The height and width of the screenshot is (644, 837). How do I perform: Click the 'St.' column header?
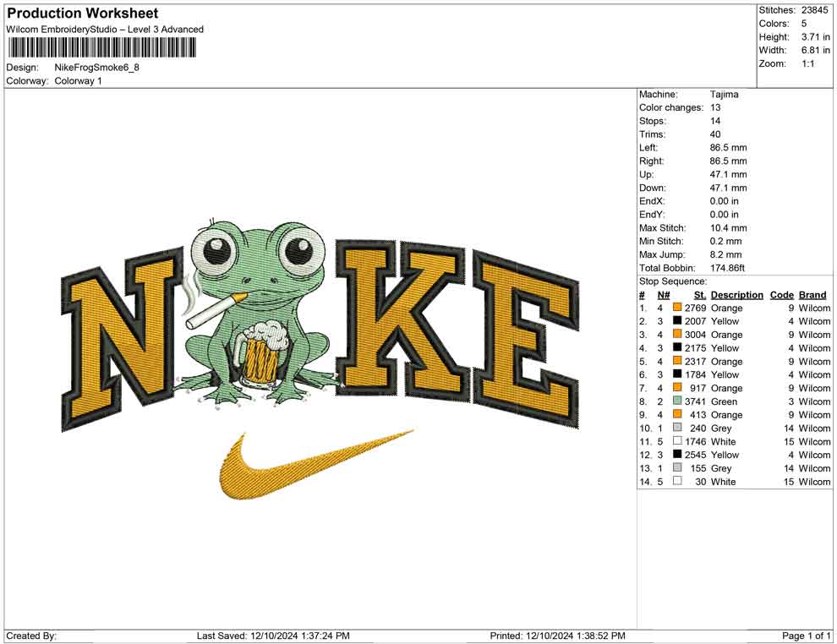tap(700, 294)
